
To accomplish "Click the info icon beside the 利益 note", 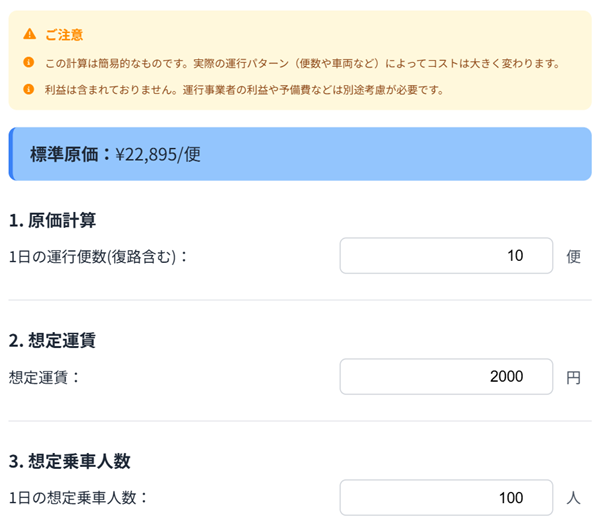I will [29, 89].
